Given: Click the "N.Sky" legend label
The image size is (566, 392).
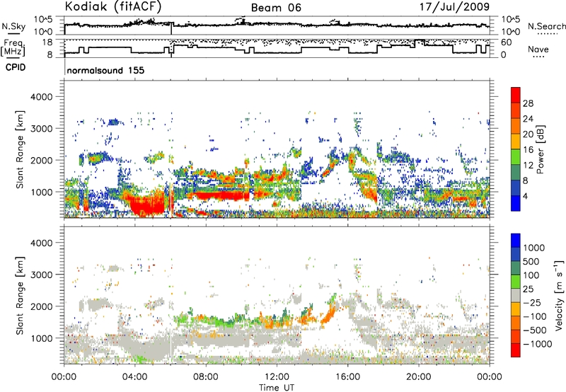Looking at the screenshot, I should [x=13, y=26].
